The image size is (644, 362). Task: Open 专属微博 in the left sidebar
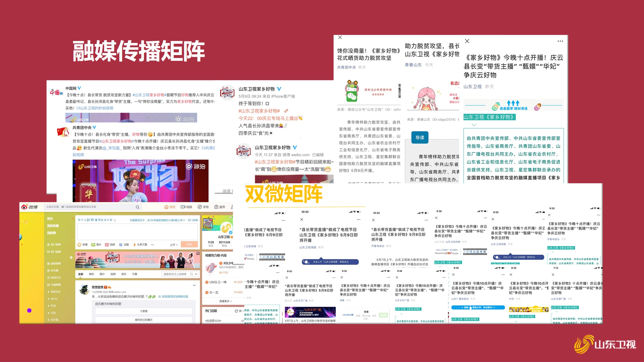point(54,285)
